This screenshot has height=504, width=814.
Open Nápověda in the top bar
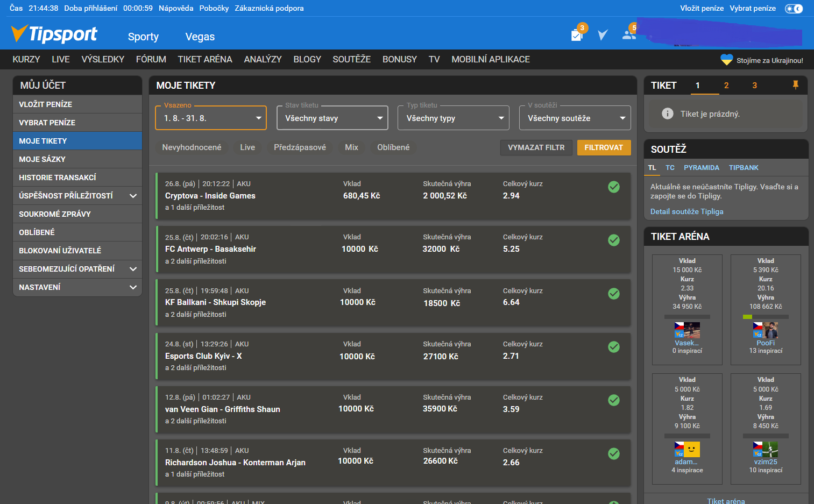(176, 8)
